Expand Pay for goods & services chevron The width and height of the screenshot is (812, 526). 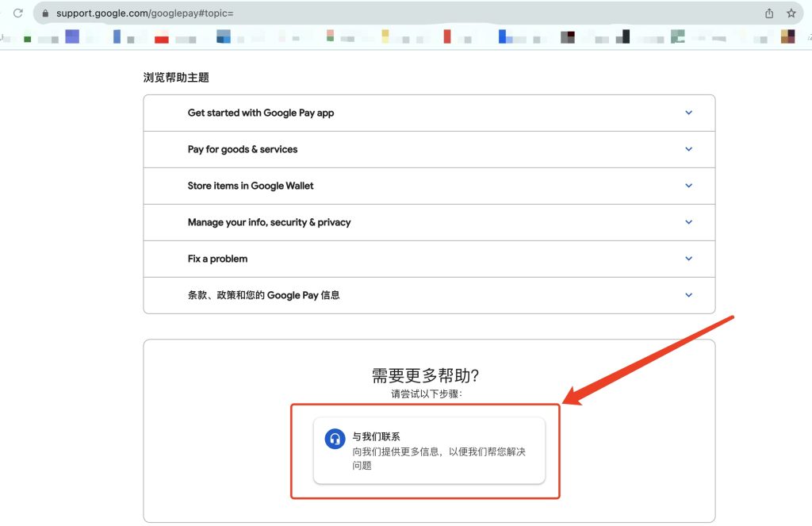(688, 149)
